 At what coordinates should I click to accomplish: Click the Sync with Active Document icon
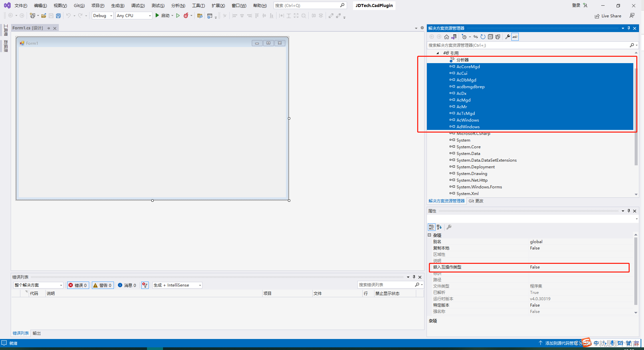click(476, 37)
